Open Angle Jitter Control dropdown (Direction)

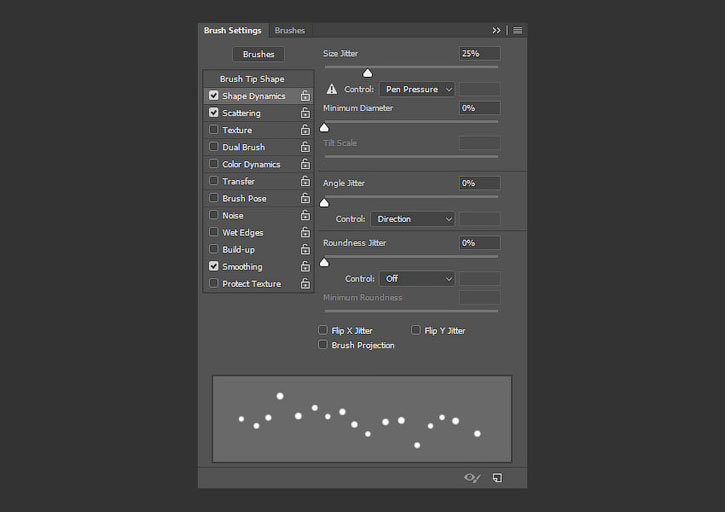click(x=413, y=219)
